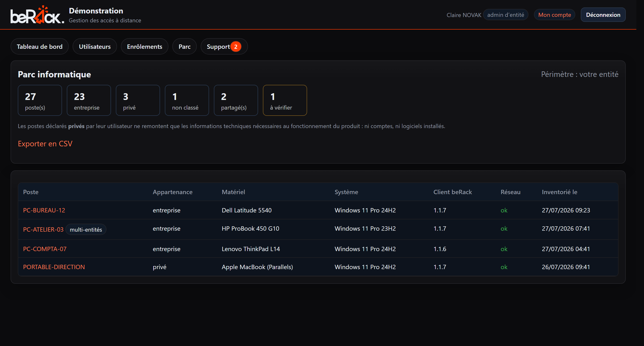Click the Système column header
Screen dimensions: 644x346
(346, 192)
